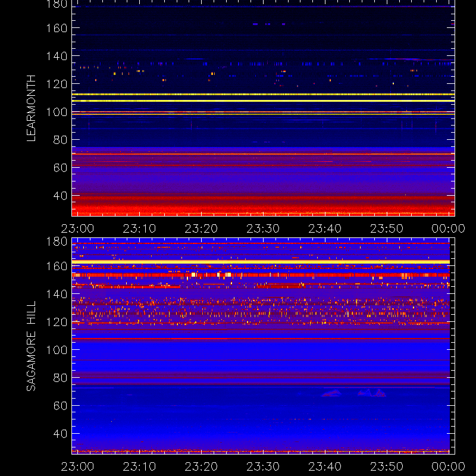Click 23:30 time label under Learmonth plot
This screenshot has height=476, width=476.
(263, 228)
